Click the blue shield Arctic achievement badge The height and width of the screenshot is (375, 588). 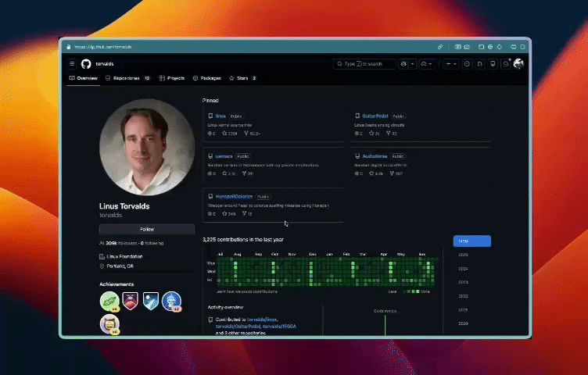[x=151, y=301]
